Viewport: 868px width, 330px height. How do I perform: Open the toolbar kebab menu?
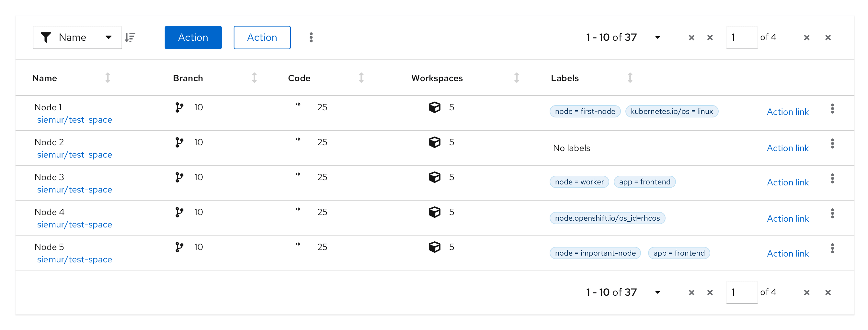311,38
